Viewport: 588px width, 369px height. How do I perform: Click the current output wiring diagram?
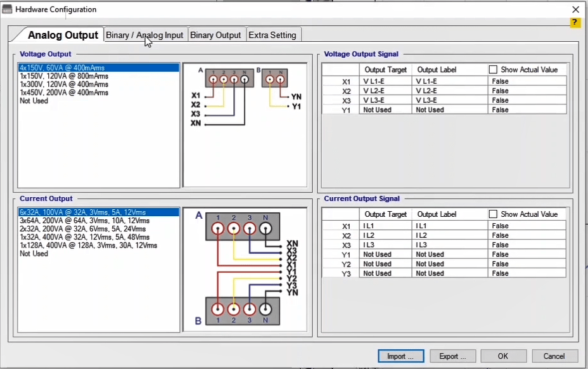point(245,269)
